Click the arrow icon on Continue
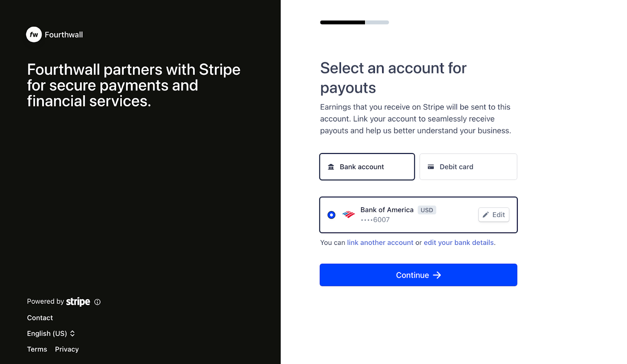Screen dimensions: 627x364 click(437, 275)
